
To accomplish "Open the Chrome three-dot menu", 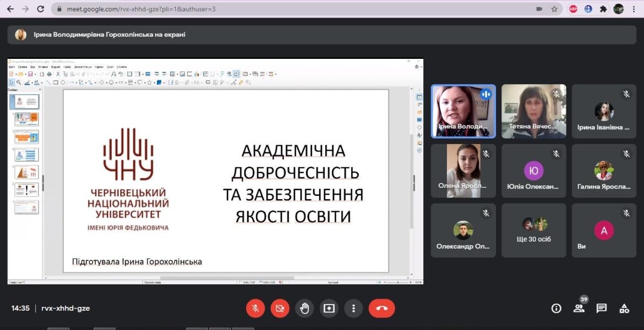I will pyautogui.click(x=634, y=9).
